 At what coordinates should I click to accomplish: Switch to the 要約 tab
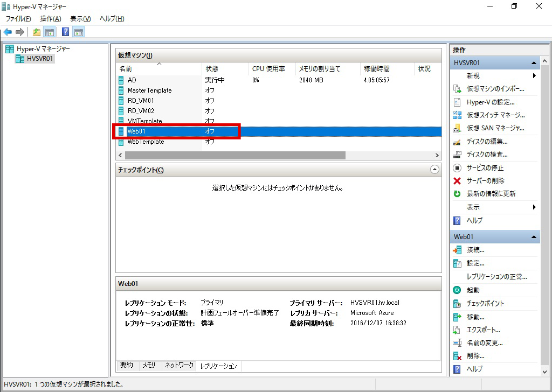(126, 365)
